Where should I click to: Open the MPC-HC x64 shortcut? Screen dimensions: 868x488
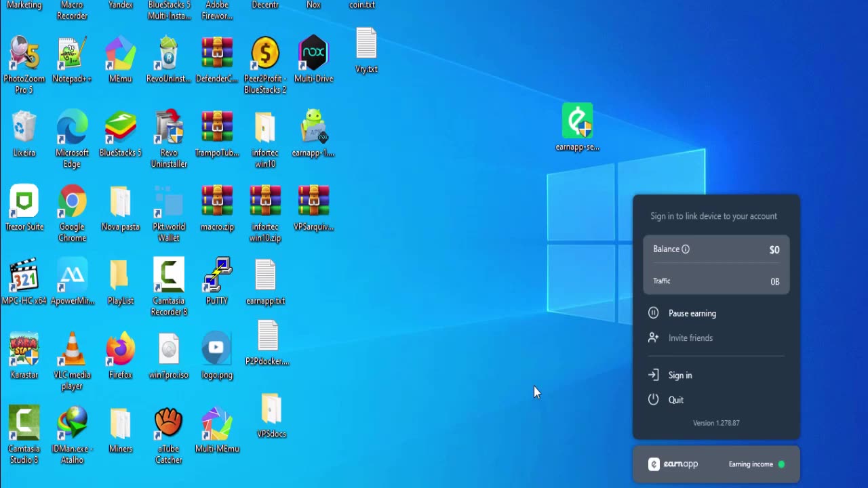click(x=24, y=281)
